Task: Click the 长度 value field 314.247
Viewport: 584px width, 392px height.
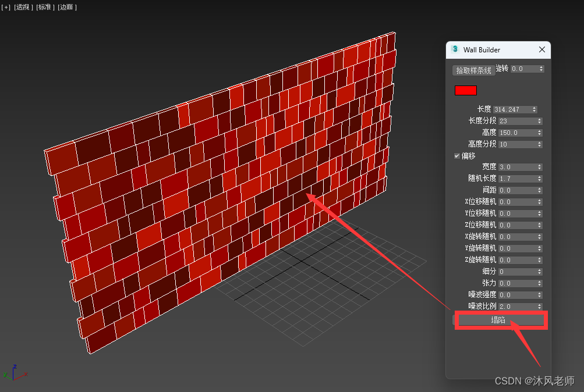Action: pyautogui.click(x=512, y=109)
